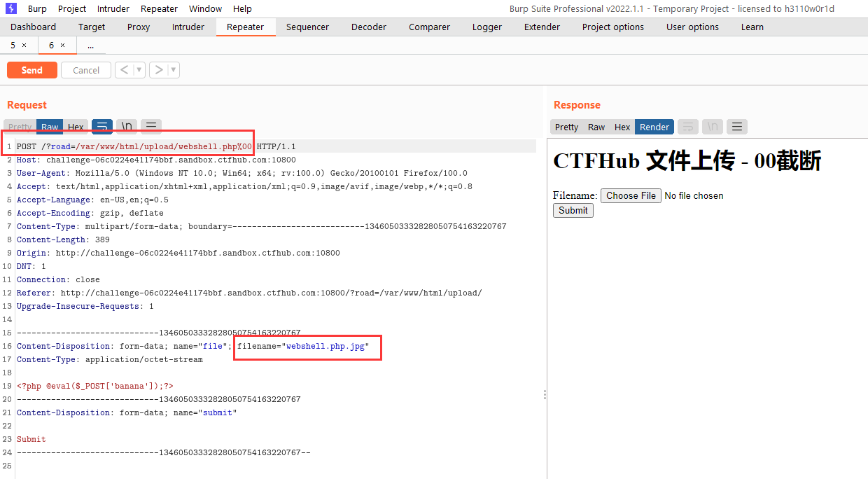The height and width of the screenshot is (479, 868).
Task: Switch Request view to Raw
Action: coord(50,127)
